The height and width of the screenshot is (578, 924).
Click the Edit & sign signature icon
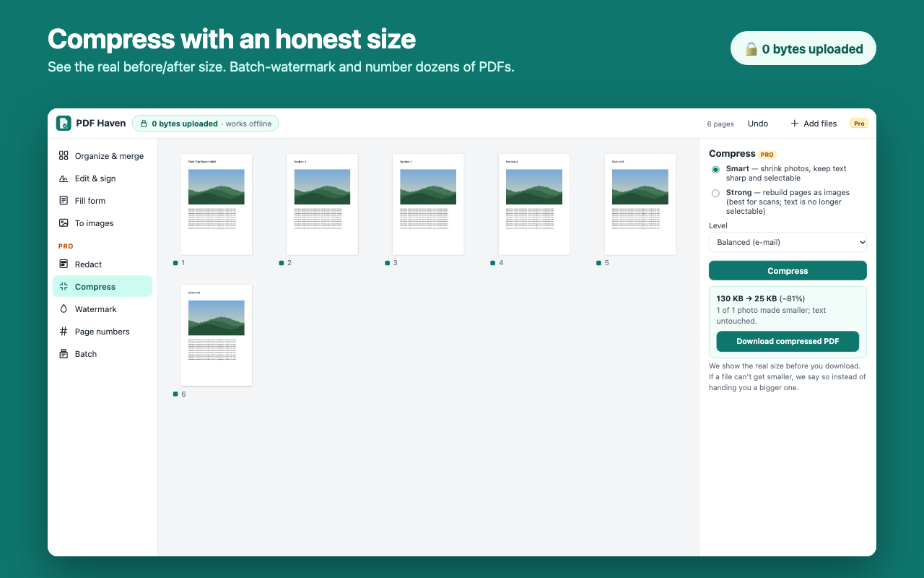[x=64, y=178]
